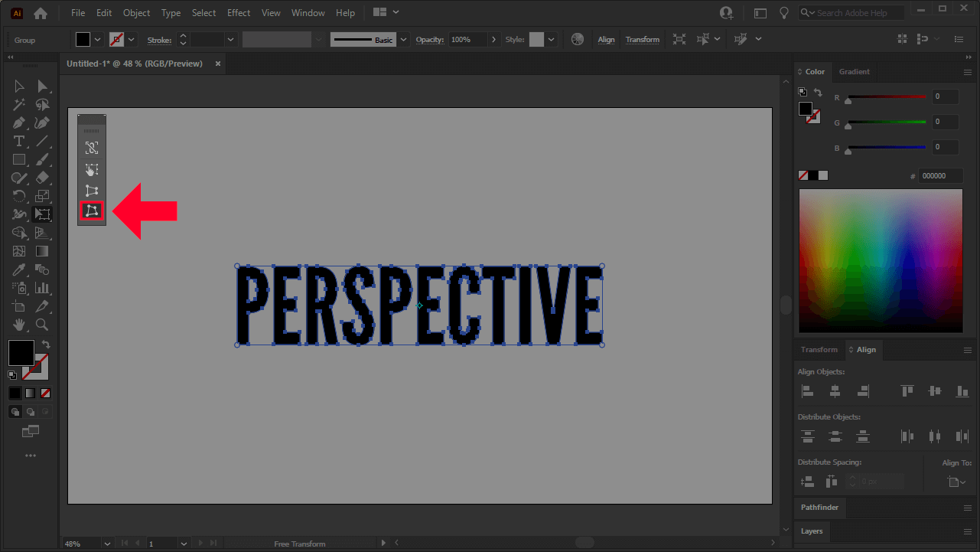Select the Rotate tool
The image size is (980, 552).
point(19,196)
